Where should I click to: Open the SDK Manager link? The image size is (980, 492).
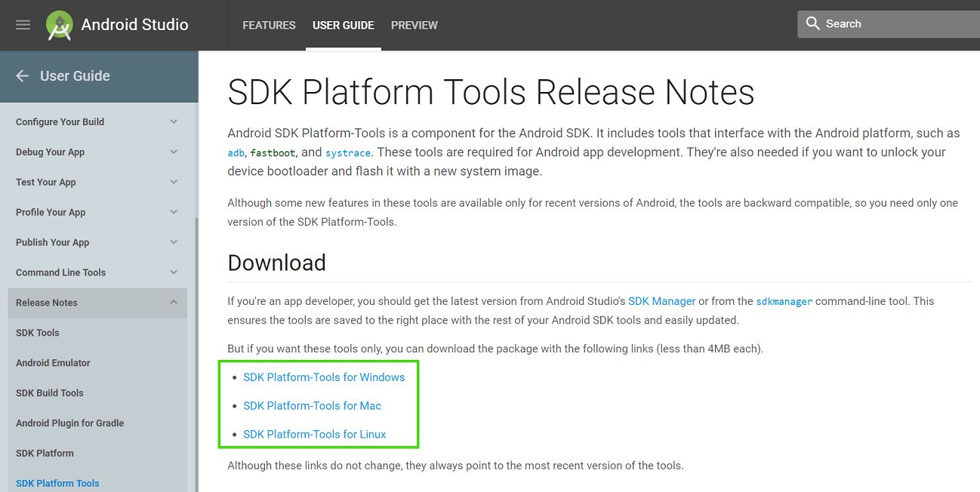[662, 301]
